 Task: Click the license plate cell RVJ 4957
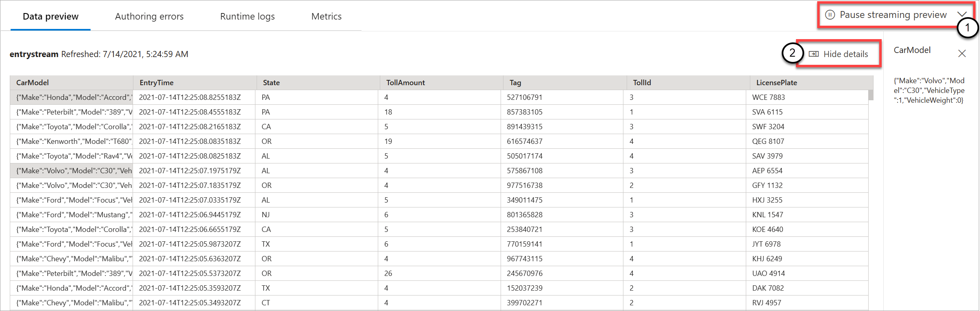pos(767,303)
